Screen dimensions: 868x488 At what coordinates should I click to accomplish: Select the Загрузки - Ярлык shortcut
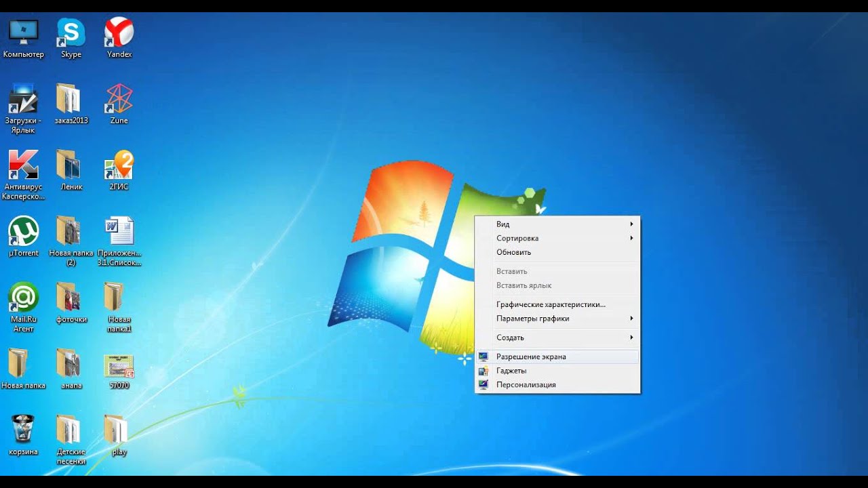[24, 108]
